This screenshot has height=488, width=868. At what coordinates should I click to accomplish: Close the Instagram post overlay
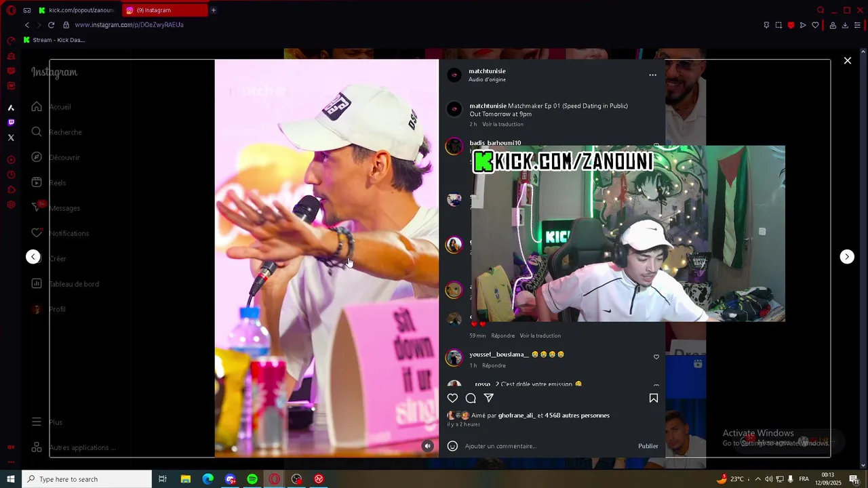point(848,61)
